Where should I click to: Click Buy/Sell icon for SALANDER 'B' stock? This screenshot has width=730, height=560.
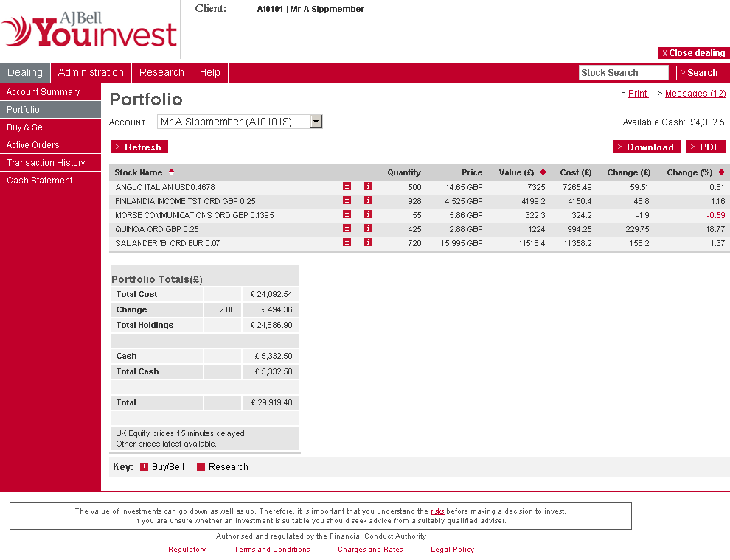click(x=347, y=242)
